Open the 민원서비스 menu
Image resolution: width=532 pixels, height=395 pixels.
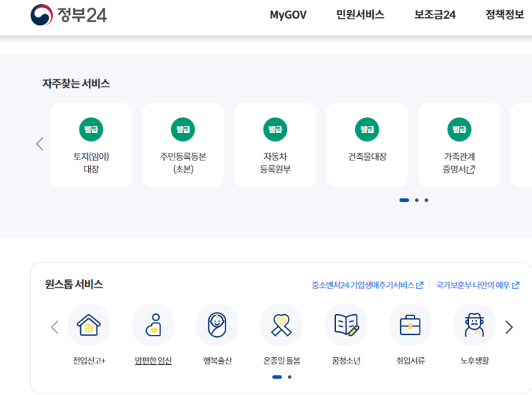[x=360, y=14]
